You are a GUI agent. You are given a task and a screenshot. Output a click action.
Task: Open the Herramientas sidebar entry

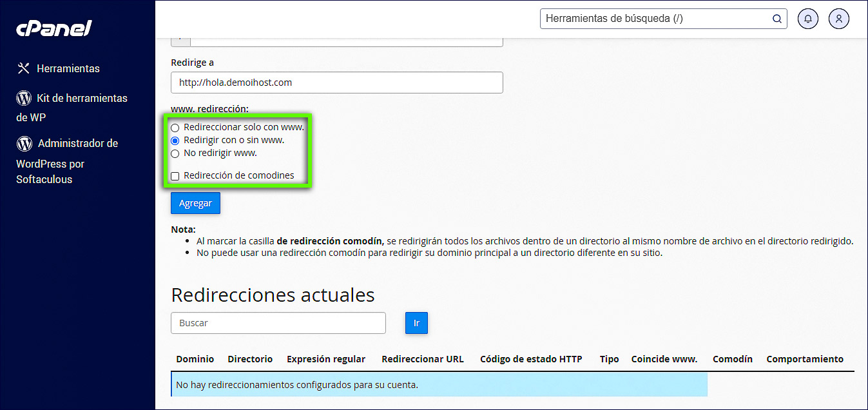(x=68, y=68)
